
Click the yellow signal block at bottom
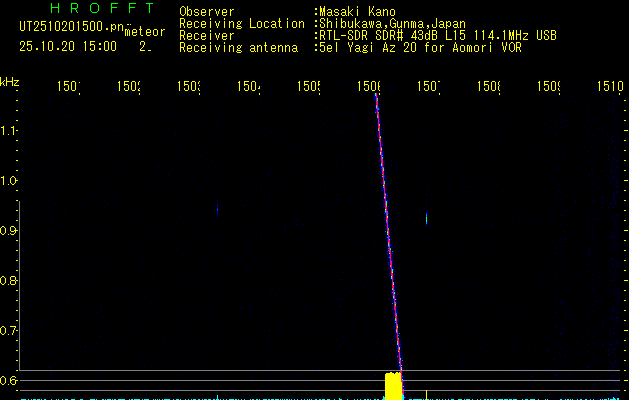click(393, 384)
